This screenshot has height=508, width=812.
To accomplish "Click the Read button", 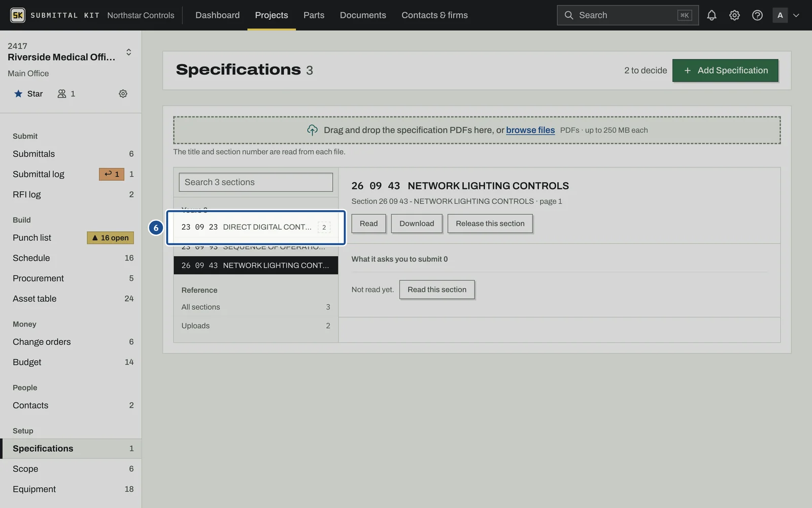I will click(x=368, y=224).
